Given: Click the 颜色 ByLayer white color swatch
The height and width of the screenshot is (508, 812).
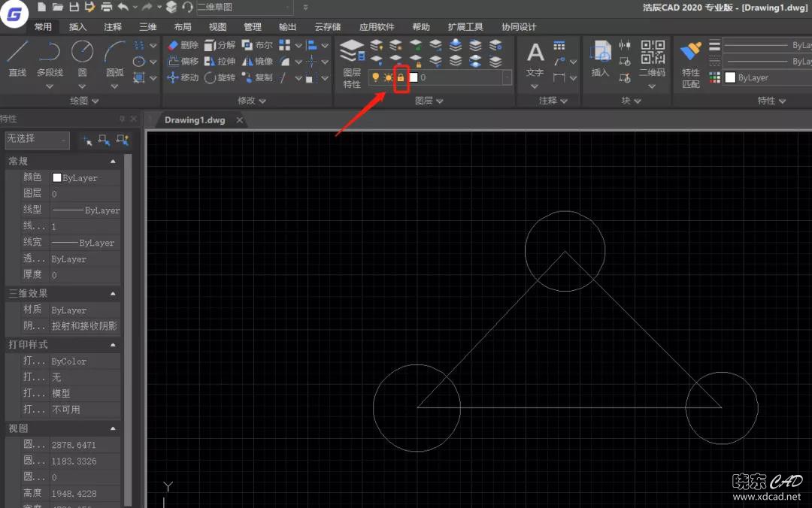Looking at the screenshot, I should pyautogui.click(x=56, y=178).
